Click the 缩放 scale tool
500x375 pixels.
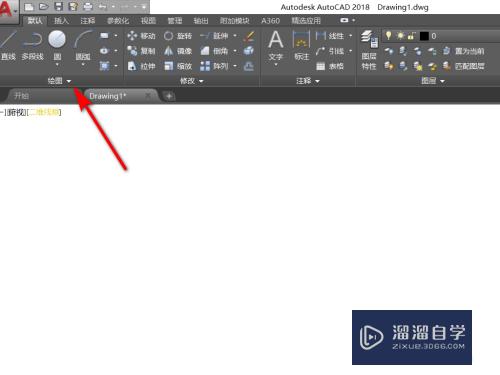tap(178, 66)
